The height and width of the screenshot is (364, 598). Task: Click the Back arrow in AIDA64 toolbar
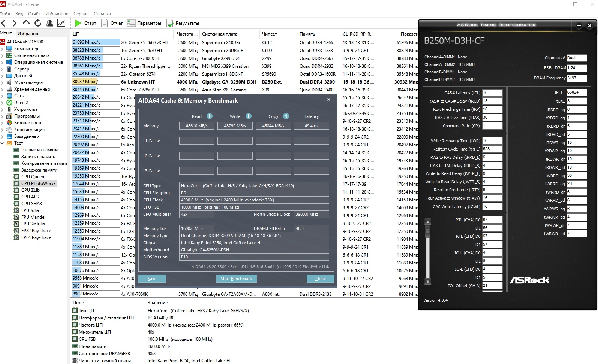(x=4, y=23)
